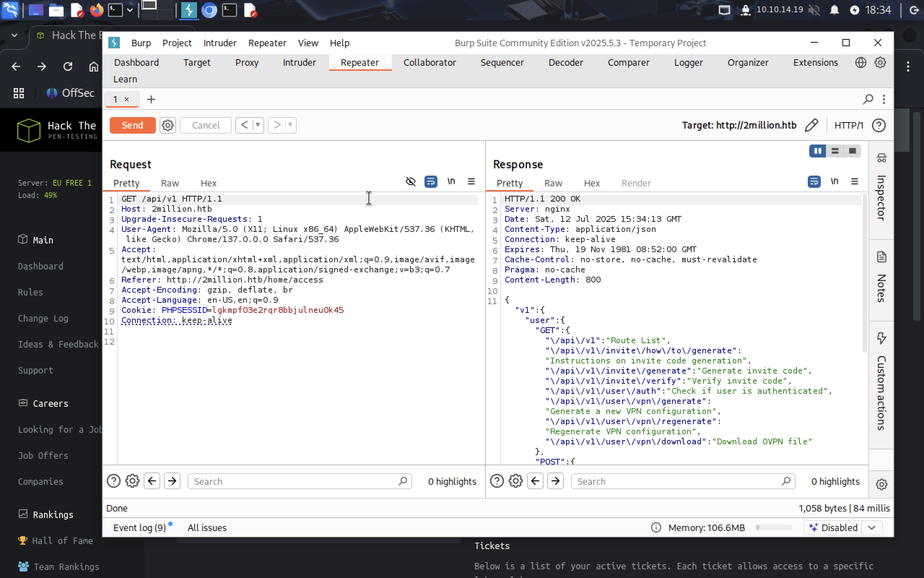This screenshot has width=924, height=578.
Task: Select top-bottom split layout view
Action: (x=835, y=151)
